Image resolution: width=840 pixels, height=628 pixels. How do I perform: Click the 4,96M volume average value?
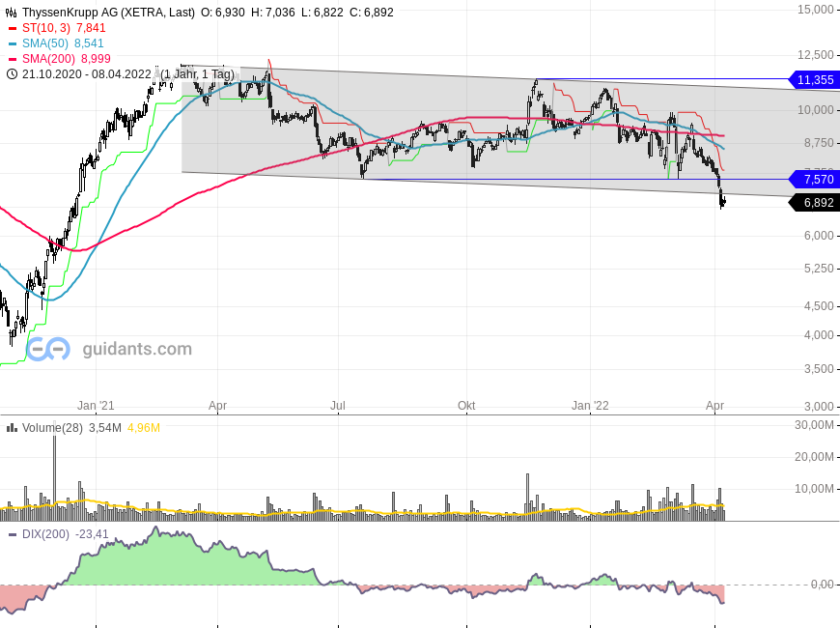click(144, 428)
